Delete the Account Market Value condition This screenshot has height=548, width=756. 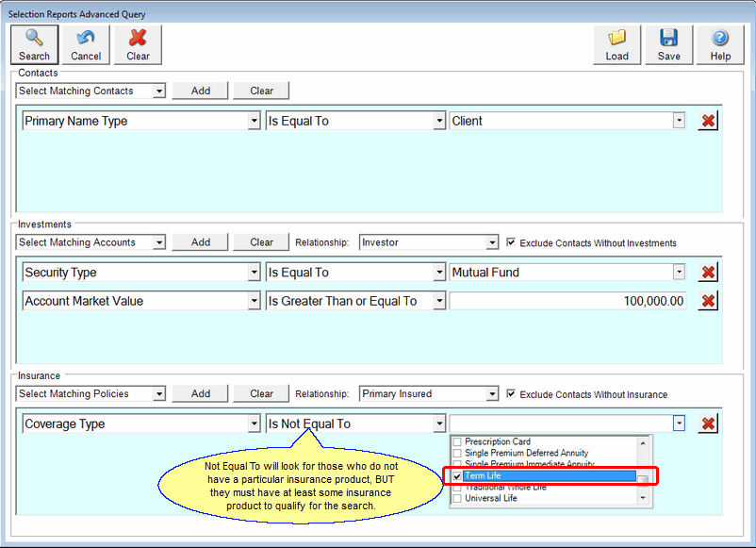coord(707,301)
